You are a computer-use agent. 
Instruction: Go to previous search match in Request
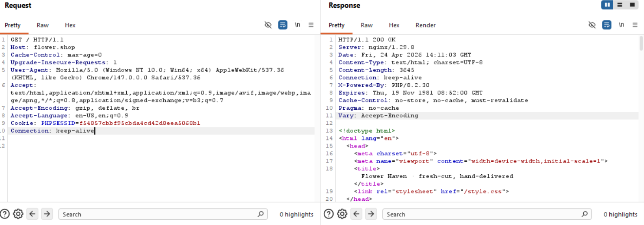(33, 214)
